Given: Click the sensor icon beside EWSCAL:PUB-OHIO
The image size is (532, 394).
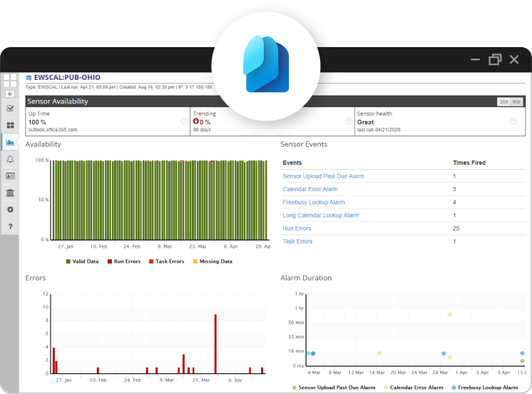Looking at the screenshot, I should coord(29,78).
